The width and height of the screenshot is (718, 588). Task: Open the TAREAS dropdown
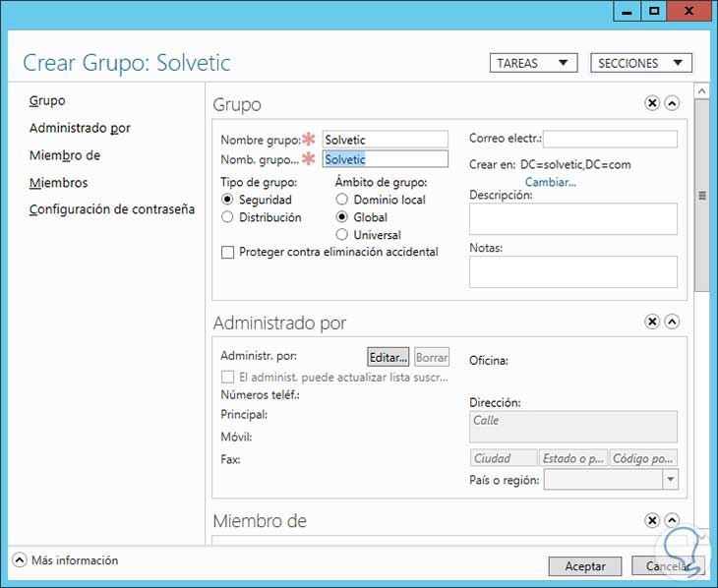533,63
